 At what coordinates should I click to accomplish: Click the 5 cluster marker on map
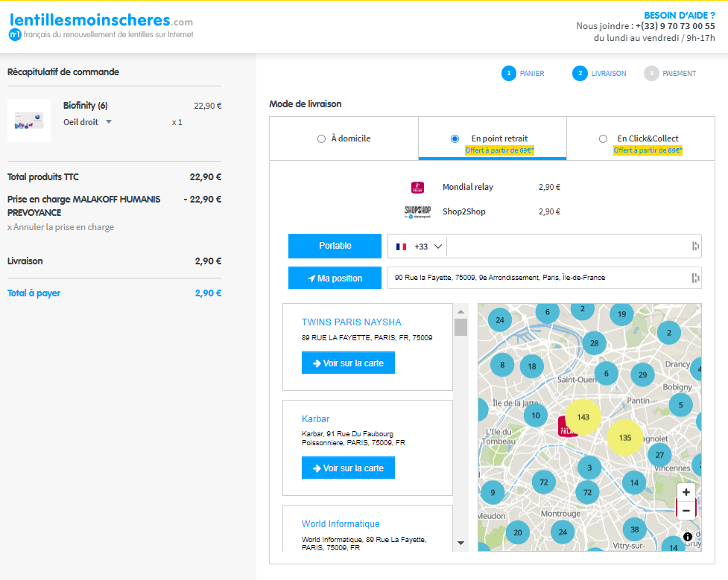[x=680, y=405]
